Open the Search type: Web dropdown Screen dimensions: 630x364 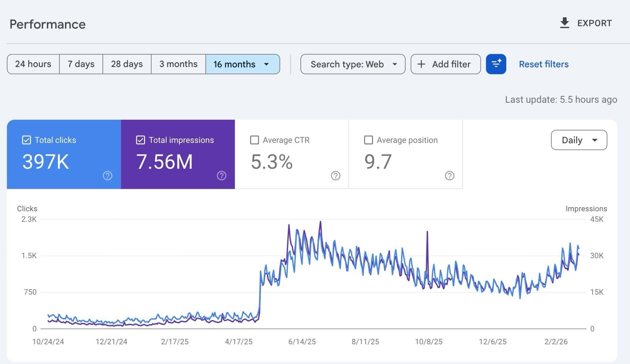[x=353, y=64]
